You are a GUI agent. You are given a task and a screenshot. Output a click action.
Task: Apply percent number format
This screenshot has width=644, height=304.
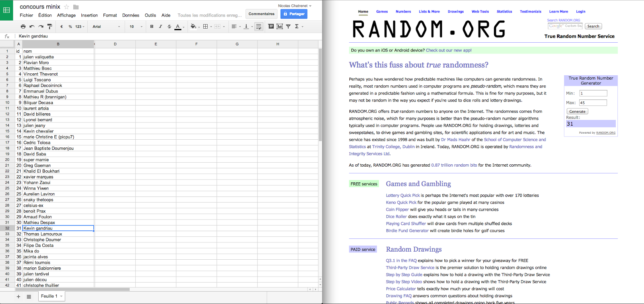(x=70, y=27)
